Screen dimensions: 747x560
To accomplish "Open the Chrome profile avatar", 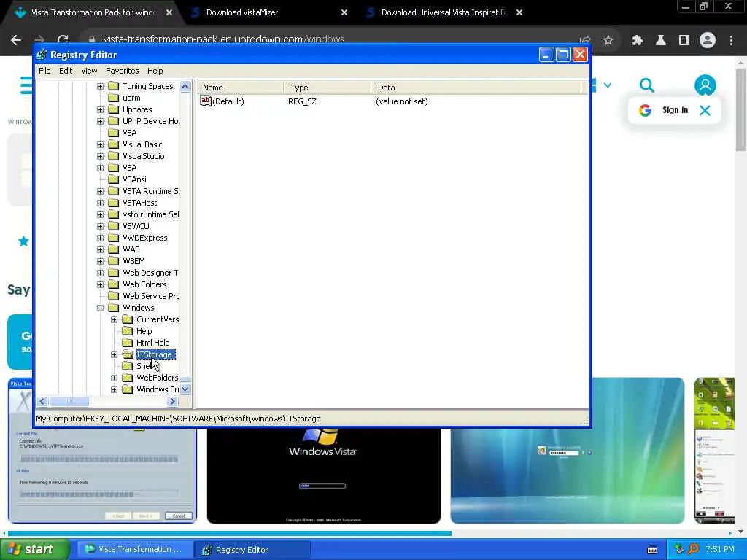I will [708, 40].
